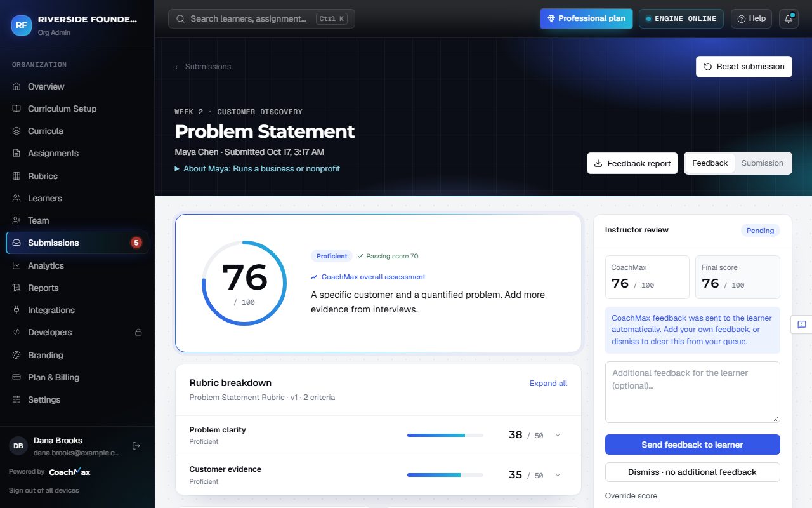Click the Assignments document icon
Viewport: 812px width, 508px height.
tap(16, 153)
